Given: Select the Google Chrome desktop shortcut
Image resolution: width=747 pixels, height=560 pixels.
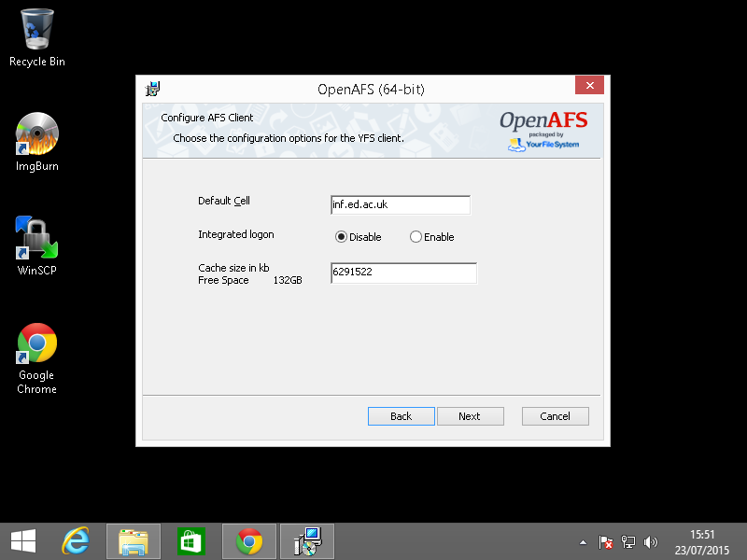Looking at the screenshot, I should pos(37,359).
